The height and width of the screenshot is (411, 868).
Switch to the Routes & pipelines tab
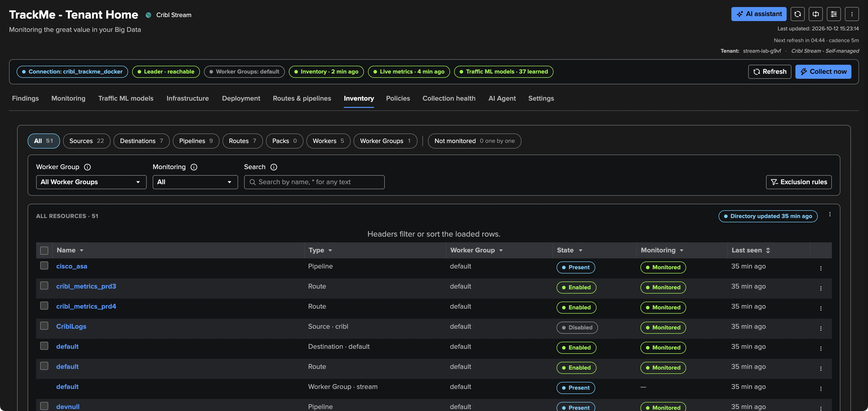tap(302, 98)
